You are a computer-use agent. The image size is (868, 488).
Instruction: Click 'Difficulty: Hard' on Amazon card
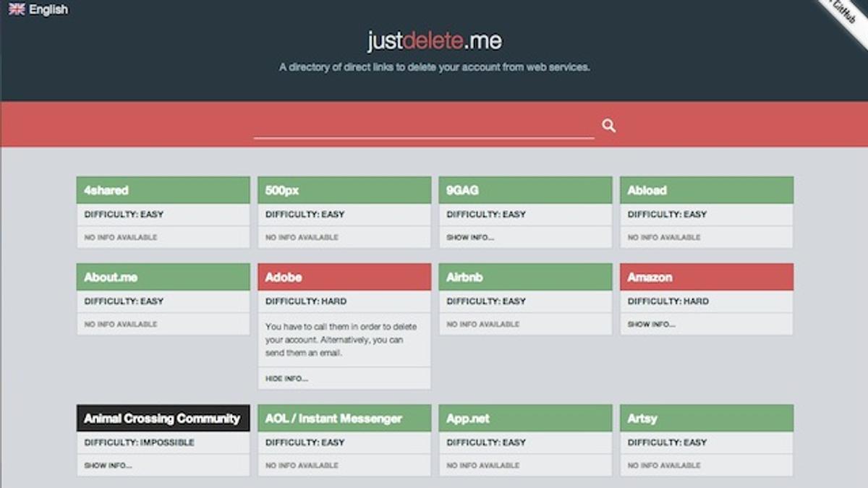click(668, 301)
